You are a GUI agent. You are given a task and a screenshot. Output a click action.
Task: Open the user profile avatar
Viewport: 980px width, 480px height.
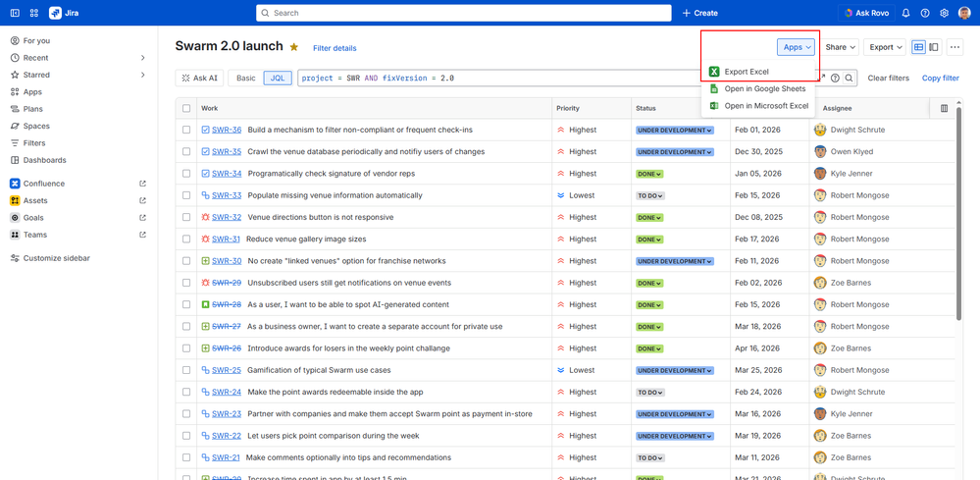[x=964, y=13]
